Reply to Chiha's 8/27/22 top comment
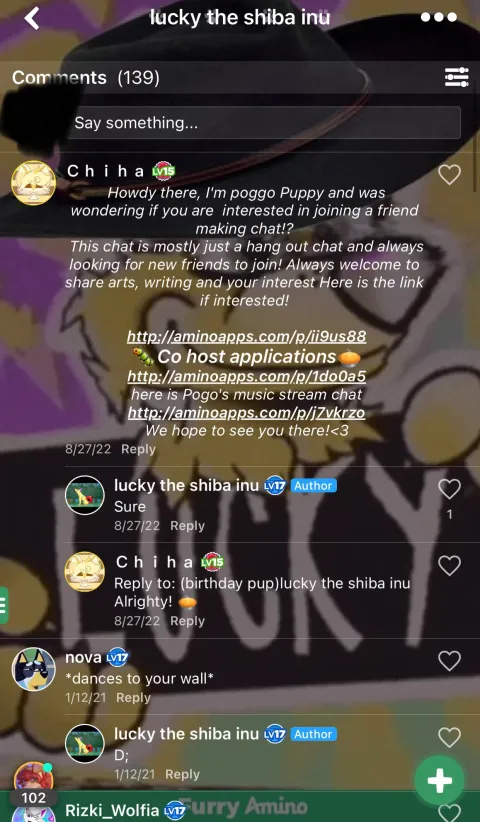Screen dimensions: 480x822 [138, 449]
